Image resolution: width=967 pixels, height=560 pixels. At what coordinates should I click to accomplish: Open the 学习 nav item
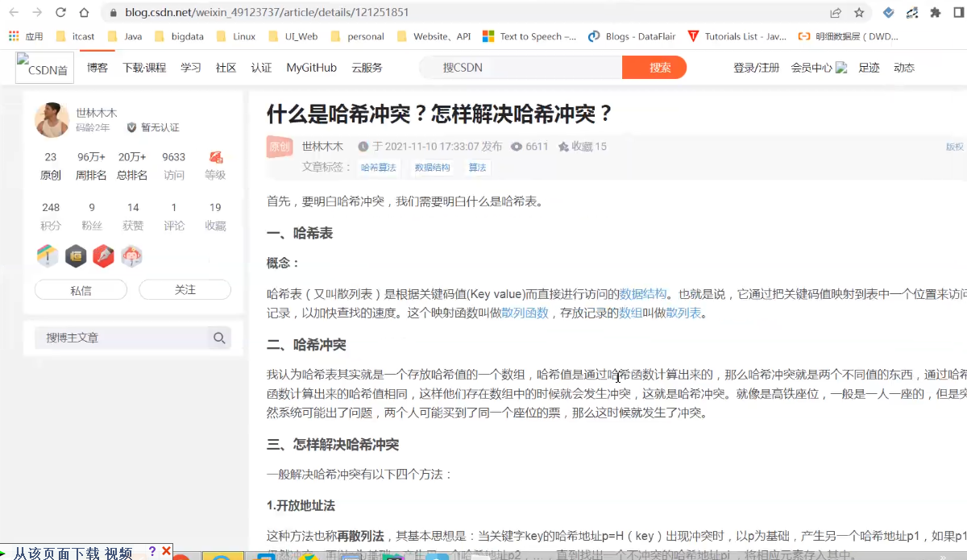point(191,68)
